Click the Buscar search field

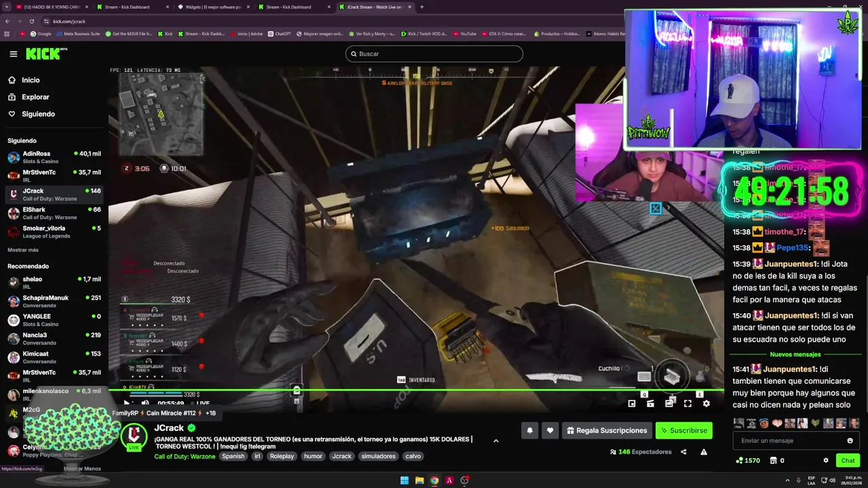[x=434, y=54]
